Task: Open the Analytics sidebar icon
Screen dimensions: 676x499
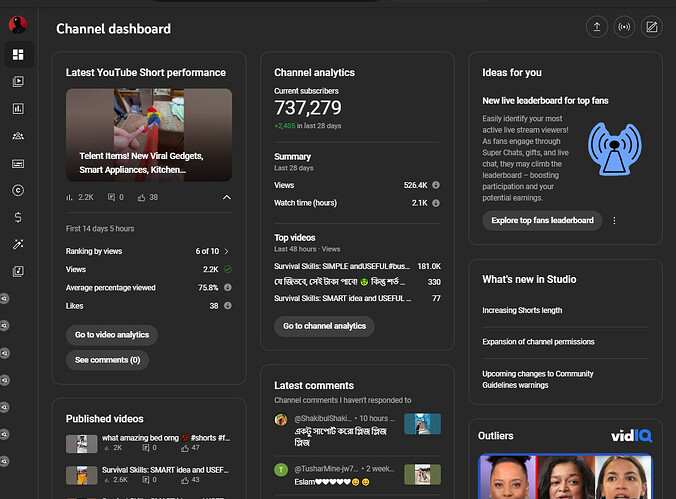Action: tap(18, 109)
